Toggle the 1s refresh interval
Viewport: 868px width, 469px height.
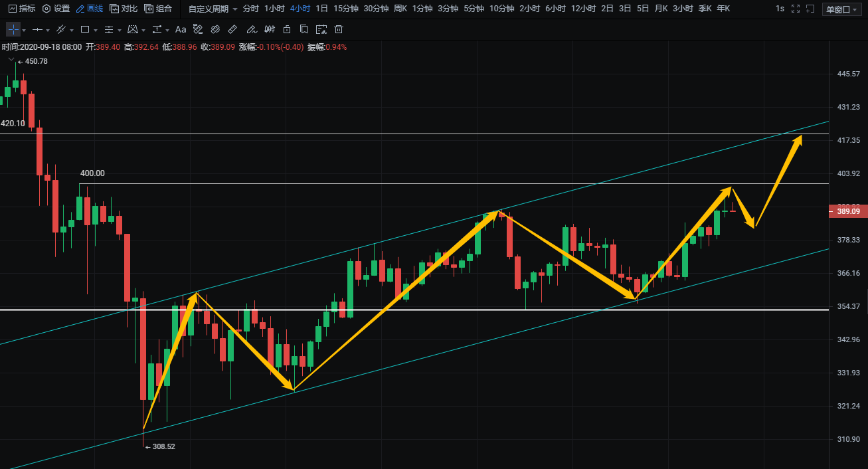pyautogui.click(x=780, y=9)
